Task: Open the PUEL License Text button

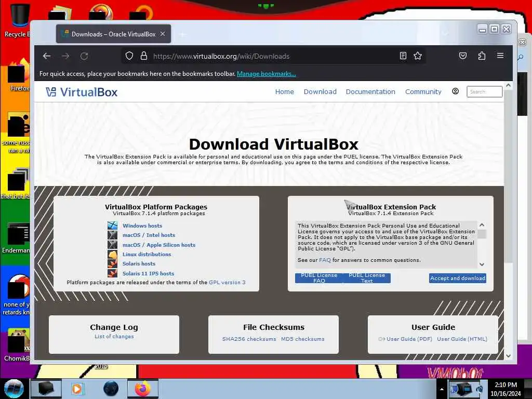Action: click(367, 278)
